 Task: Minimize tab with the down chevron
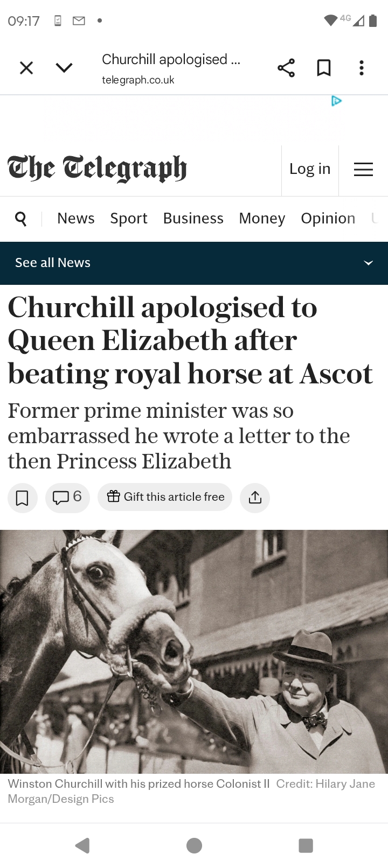pyautogui.click(x=64, y=68)
